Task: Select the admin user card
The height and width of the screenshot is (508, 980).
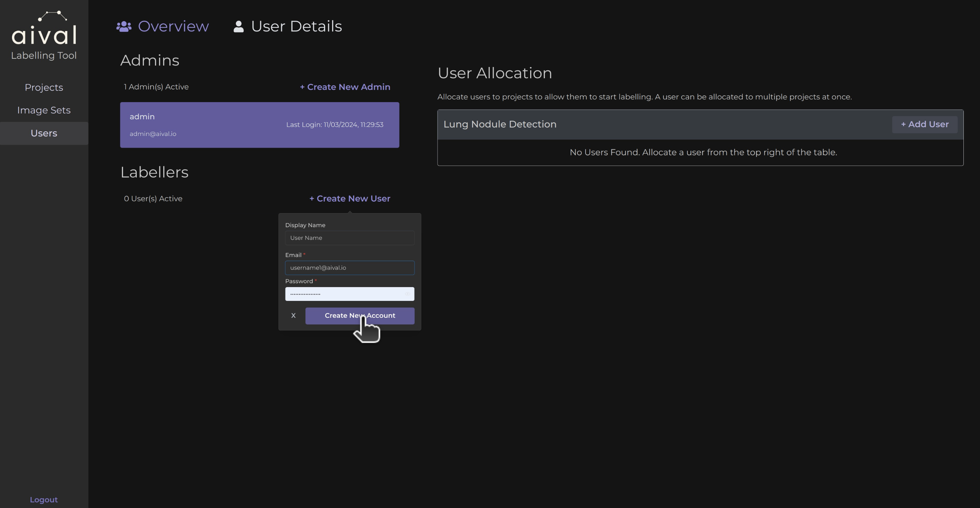Action: (x=259, y=125)
